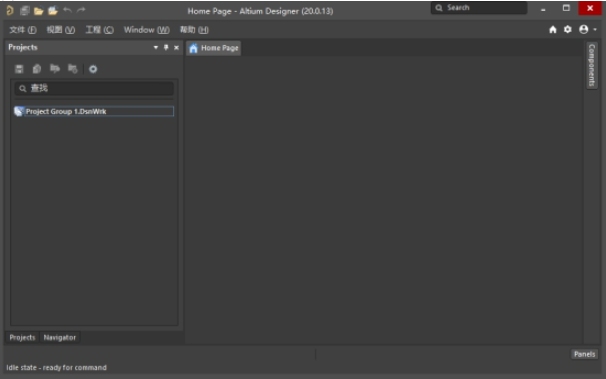Click the Redo arrow icon
Image resolution: width=606 pixels, height=379 pixels.
coord(81,10)
